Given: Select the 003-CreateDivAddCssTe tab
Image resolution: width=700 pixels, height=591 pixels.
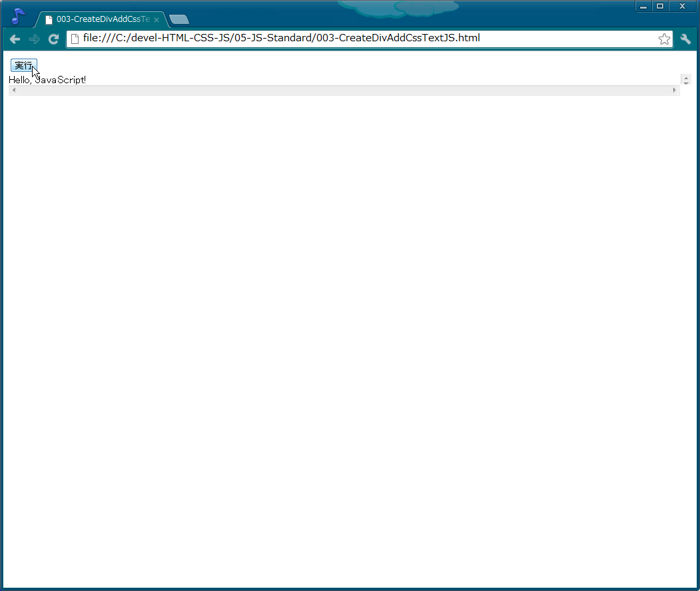Looking at the screenshot, I should [101, 19].
